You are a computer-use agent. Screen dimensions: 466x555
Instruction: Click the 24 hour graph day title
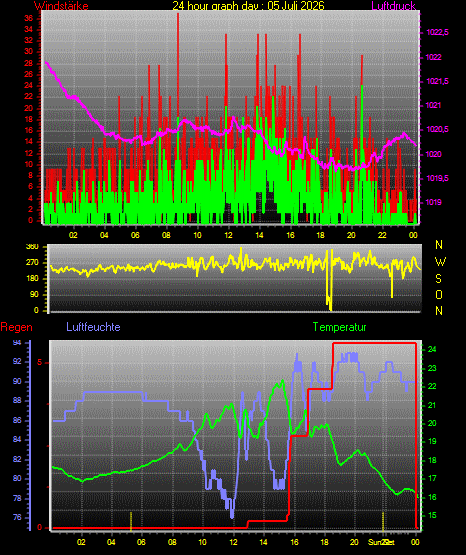pyautogui.click(x=248, y=5)
